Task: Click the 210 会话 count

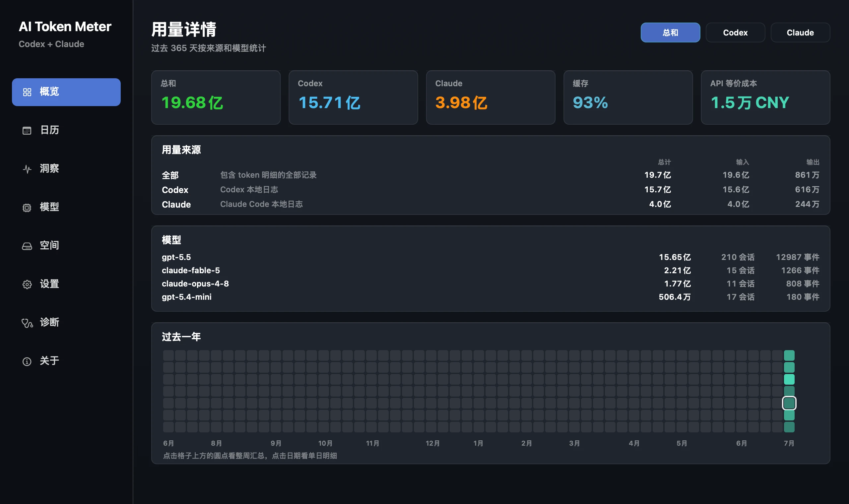Action: tap(738, 257)
